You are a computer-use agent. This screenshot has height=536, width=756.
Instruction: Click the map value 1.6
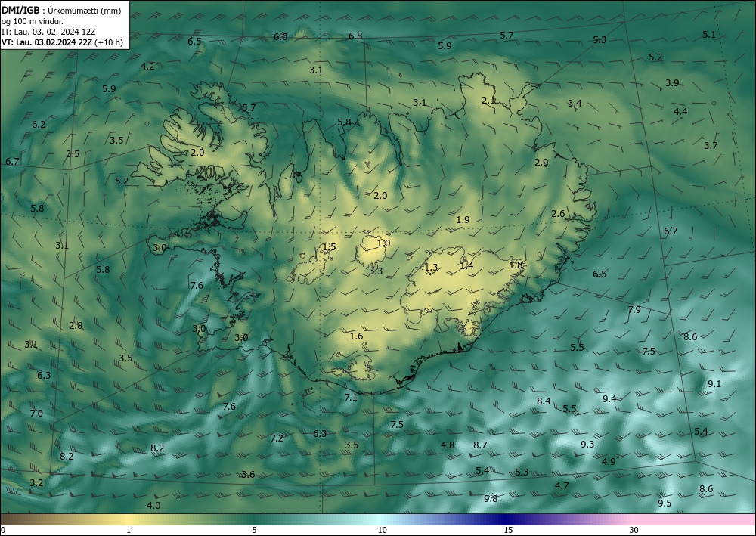356,336
